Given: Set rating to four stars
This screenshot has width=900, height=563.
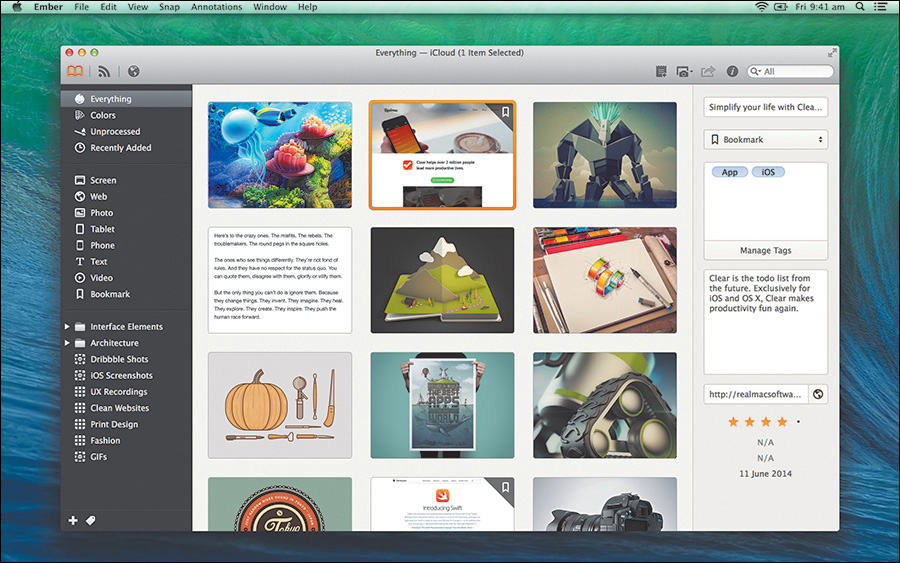Looking at the screenshot, I should pyautogui.click(x=782, y=422).
